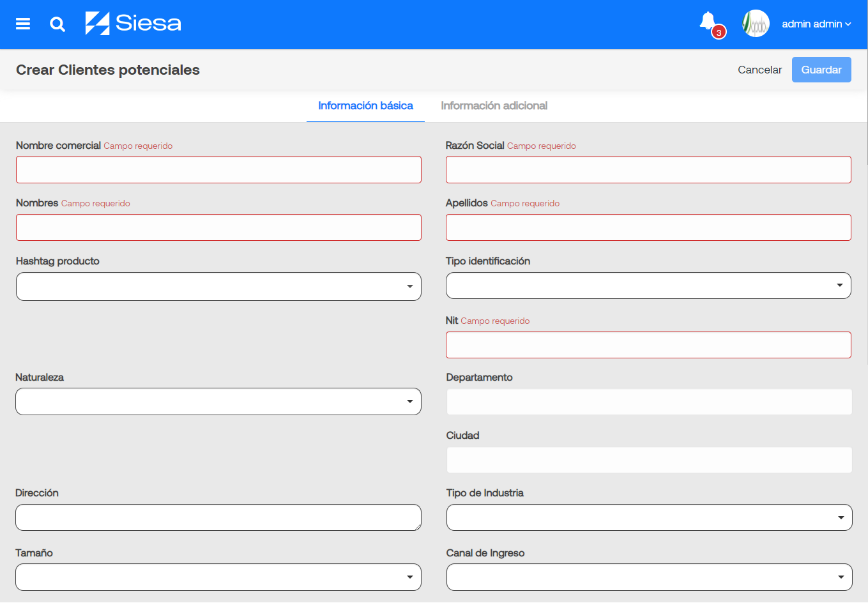This screenshot has height=603, width=868.
Task: Click the Ciudad field
Action: point(649,460)
